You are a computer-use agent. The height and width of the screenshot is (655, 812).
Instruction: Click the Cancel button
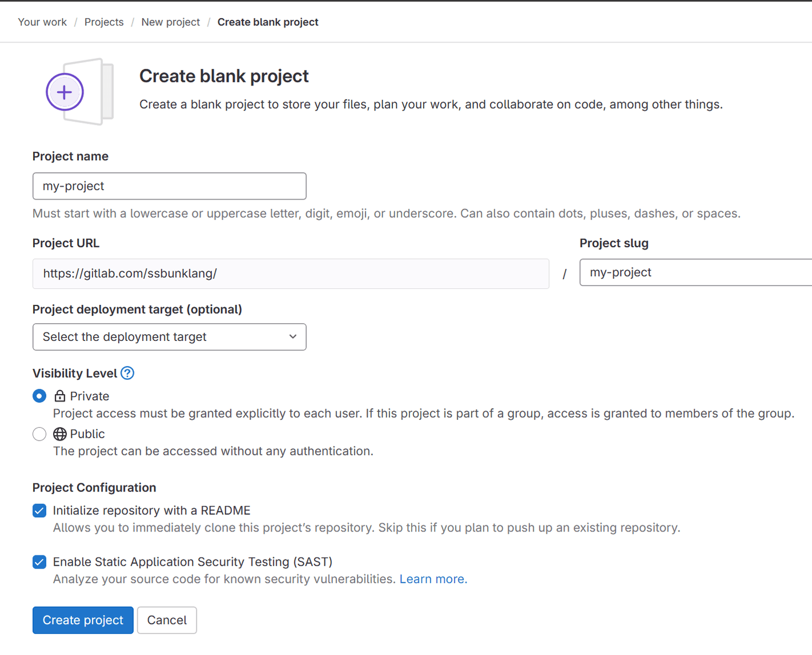coord(166,620)
